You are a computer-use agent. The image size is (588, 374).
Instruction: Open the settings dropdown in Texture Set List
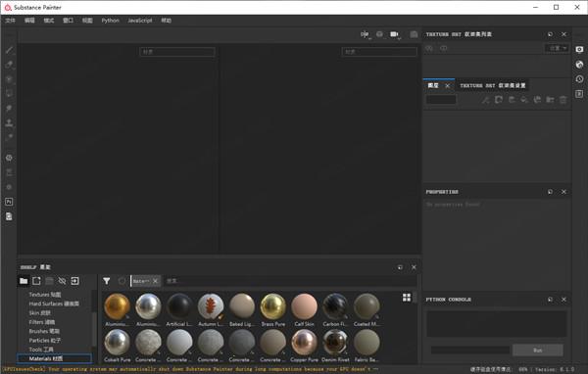pos(557,48)
